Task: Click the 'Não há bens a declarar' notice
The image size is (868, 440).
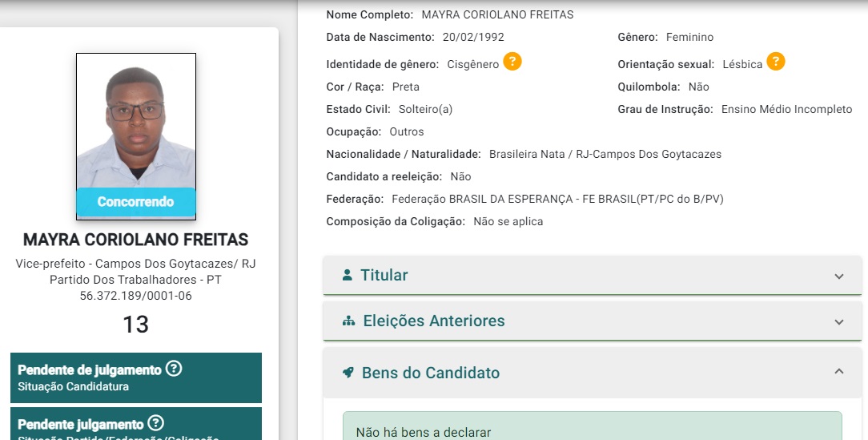Action: click(424, 433)
